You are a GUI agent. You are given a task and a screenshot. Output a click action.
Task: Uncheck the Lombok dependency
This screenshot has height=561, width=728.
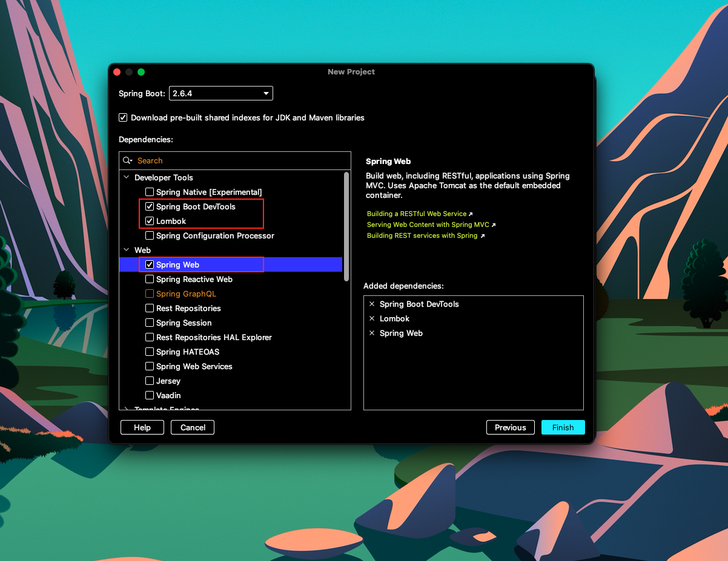[150, 221]
